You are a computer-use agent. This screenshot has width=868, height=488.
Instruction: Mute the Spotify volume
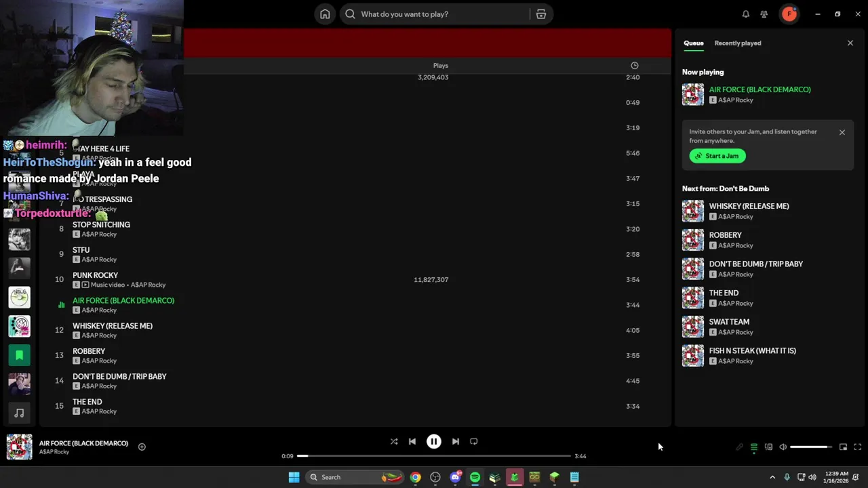tap(783, 447)
